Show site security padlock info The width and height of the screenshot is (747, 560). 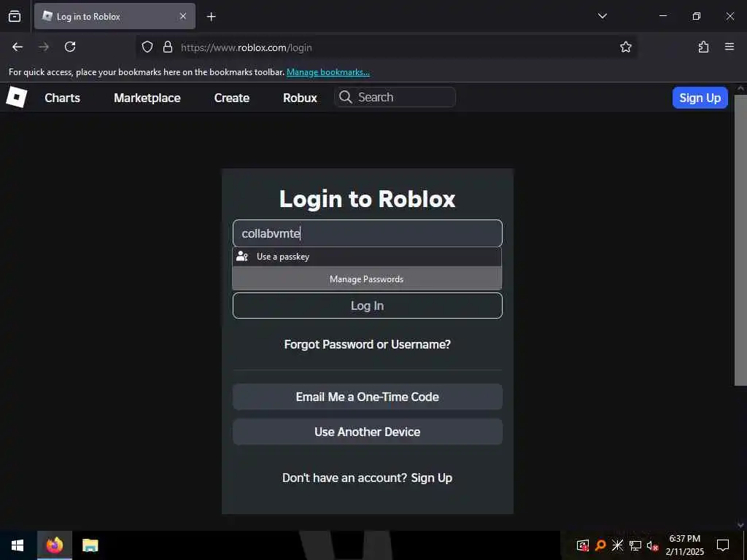[x=167, y=47]
